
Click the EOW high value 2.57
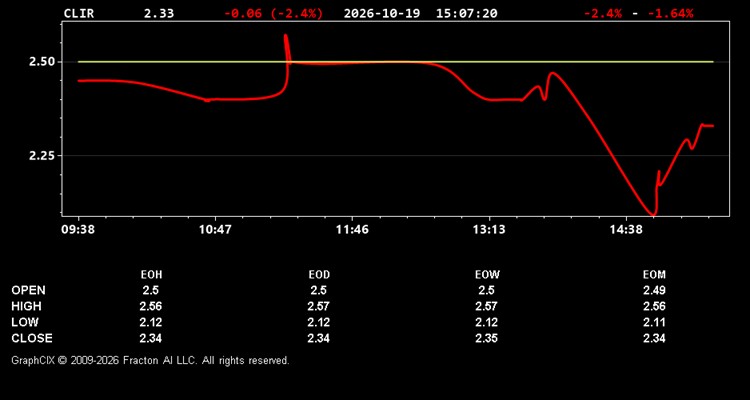pos(486,306)
